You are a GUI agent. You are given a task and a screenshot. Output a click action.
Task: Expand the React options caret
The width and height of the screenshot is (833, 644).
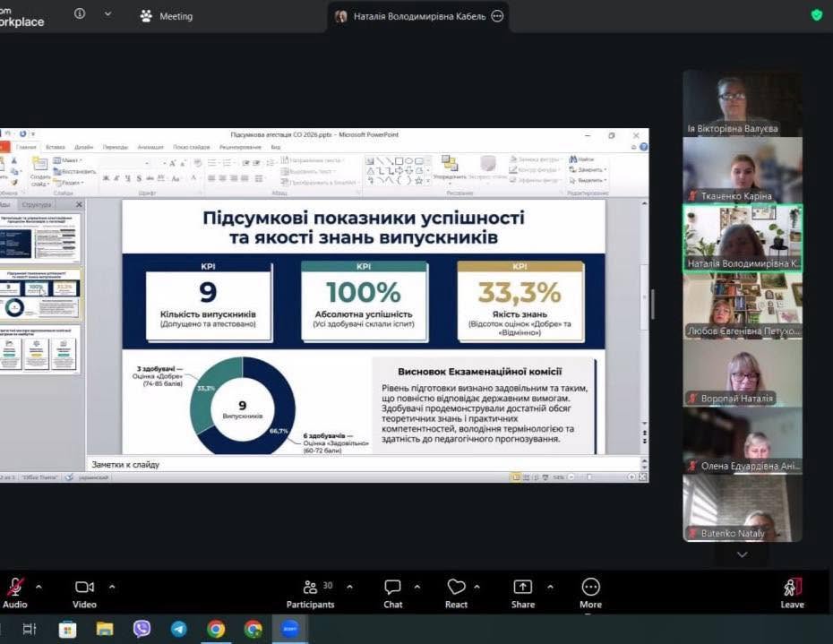477,588
